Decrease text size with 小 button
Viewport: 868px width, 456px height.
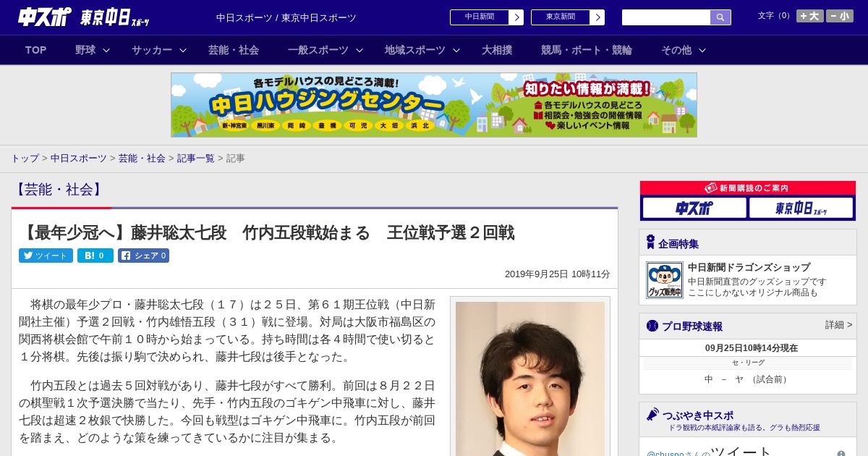[840, 16]
